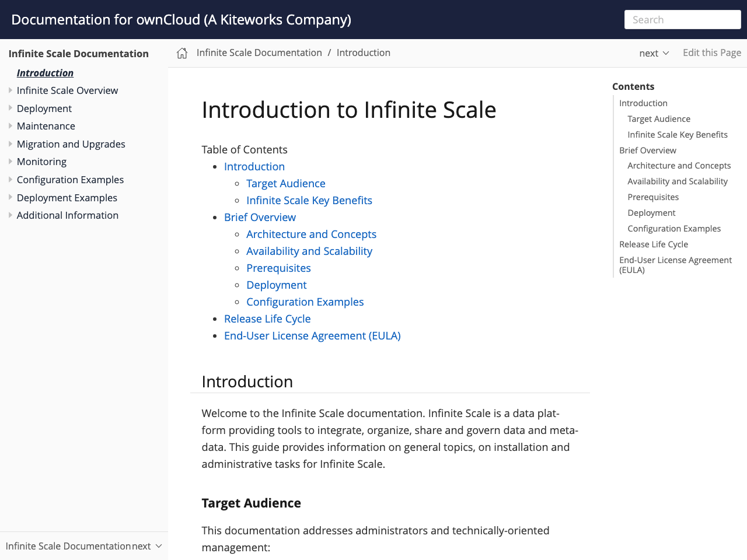
Task: Expand the Maintenance sidebar section
Action: [10, 126]
